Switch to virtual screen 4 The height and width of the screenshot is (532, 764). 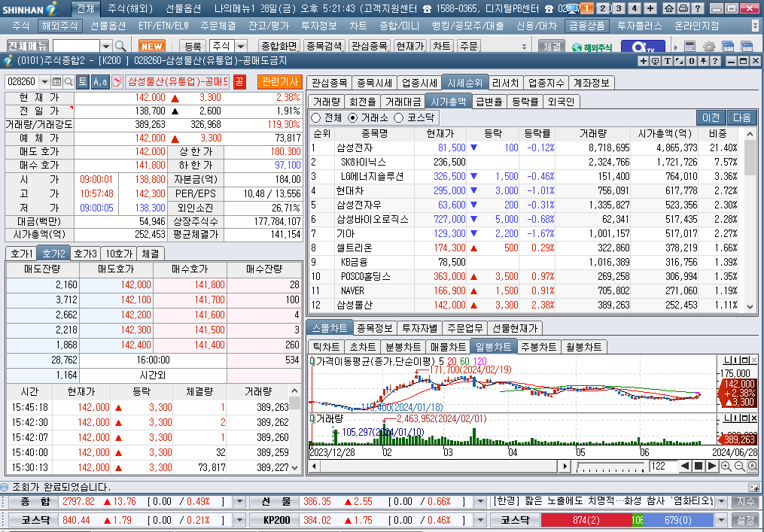pyautogui.click(x=635, y=8)
